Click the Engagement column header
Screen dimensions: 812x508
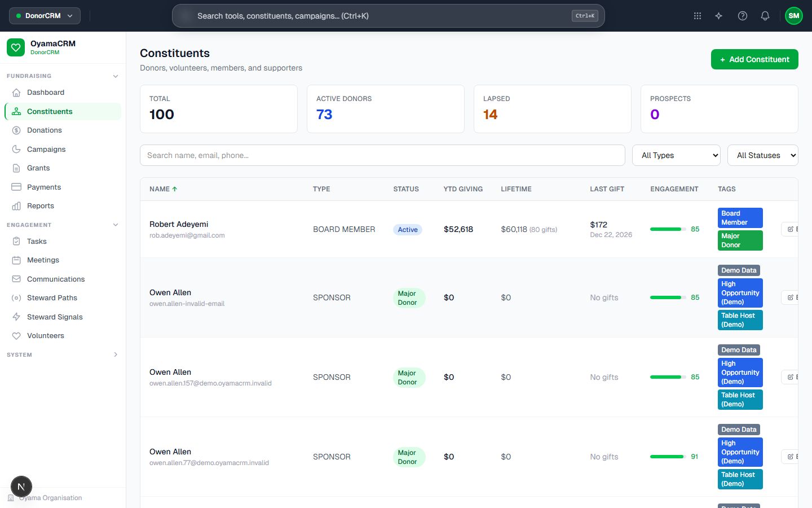click(674, 189)
